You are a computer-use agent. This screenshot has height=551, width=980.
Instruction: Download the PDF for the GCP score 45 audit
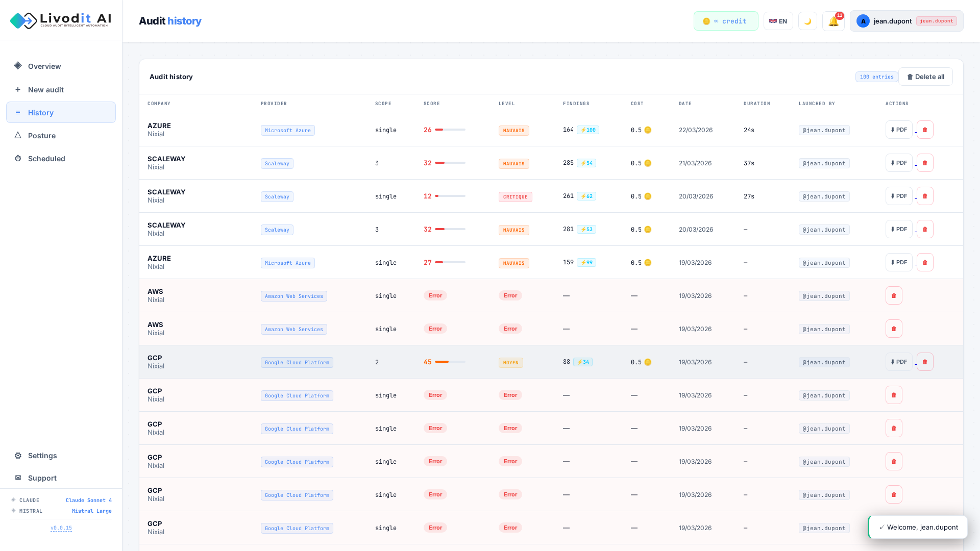coord(898,362)
